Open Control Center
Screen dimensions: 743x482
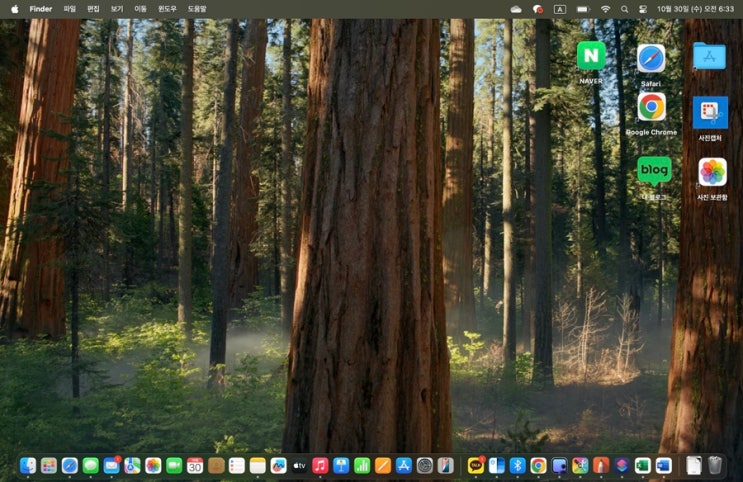(643, 9)
